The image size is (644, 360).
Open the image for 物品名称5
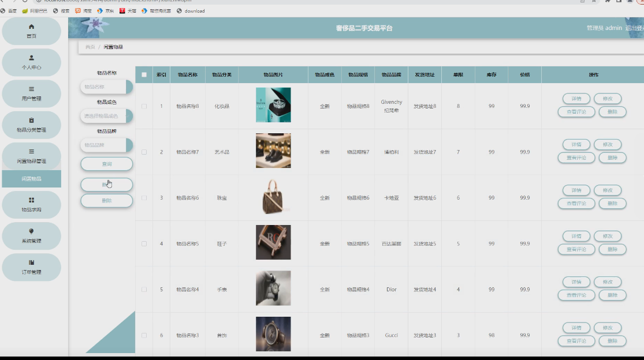tap(273, 242)
